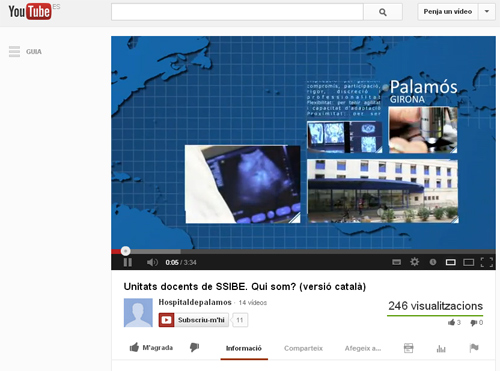Switch to large player size

469,263
